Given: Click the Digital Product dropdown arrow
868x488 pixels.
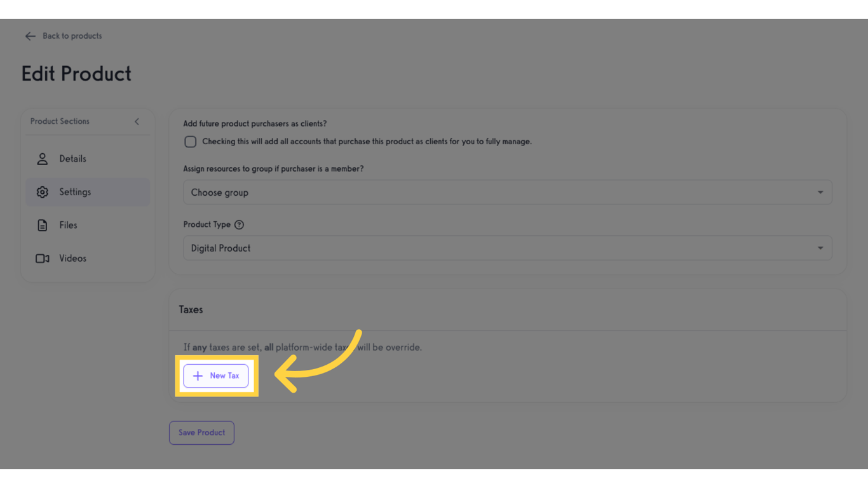Looking at the screenshot, I should coord(820,248).
